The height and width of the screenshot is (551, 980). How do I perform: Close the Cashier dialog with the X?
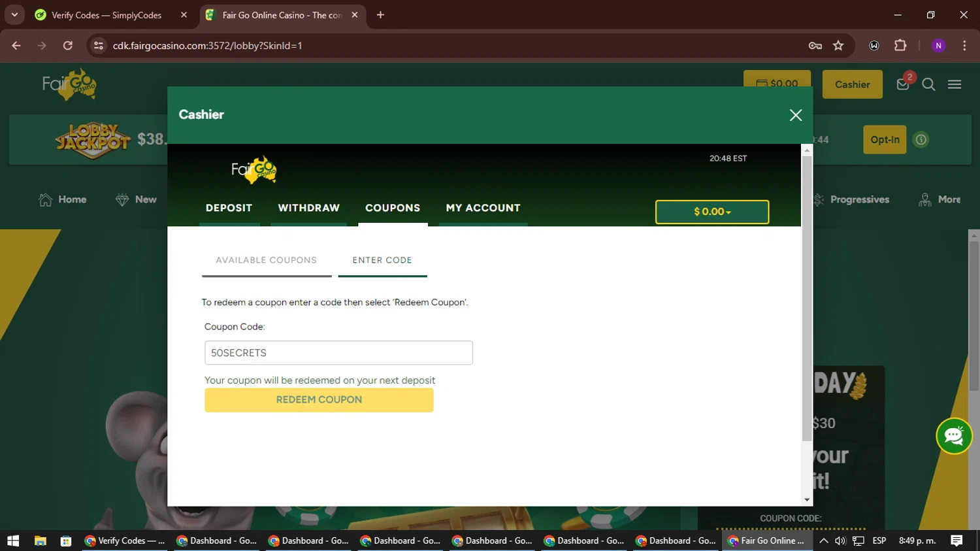795,115
